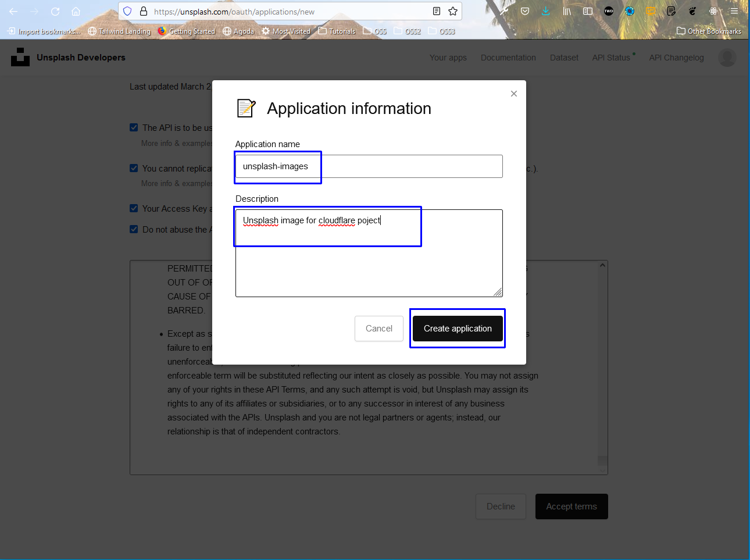Click the Accept terms button
The width and height of the screenshot is (750, 560).
[572, 507]
